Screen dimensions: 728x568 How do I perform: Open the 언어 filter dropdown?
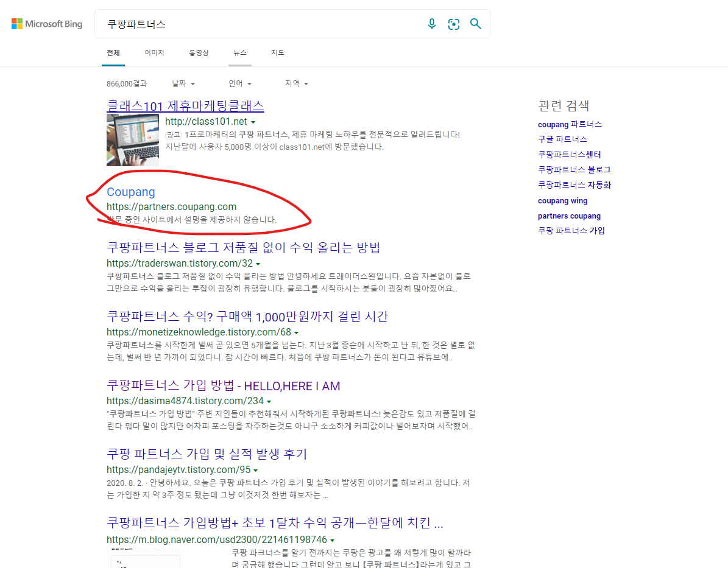pos(240,83)
